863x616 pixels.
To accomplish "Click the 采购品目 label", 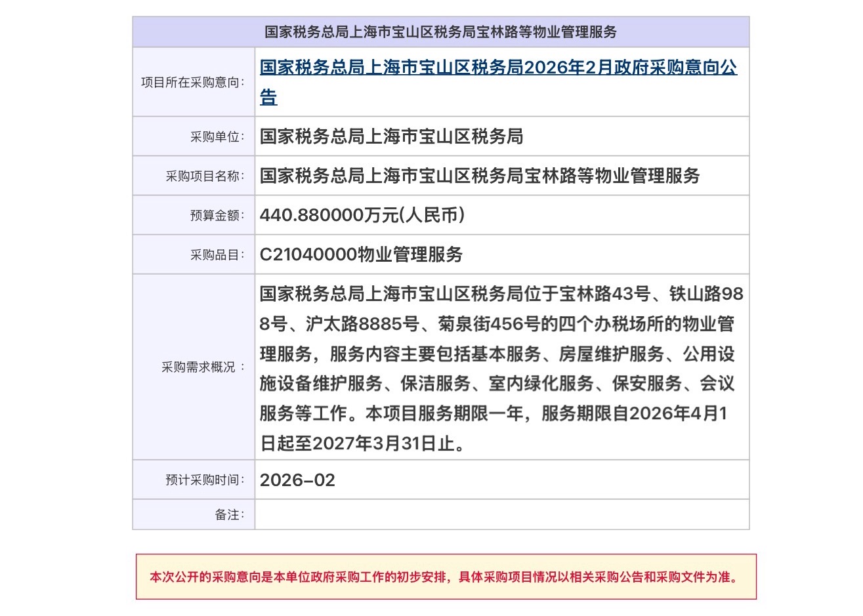I will tap(217, 255).
